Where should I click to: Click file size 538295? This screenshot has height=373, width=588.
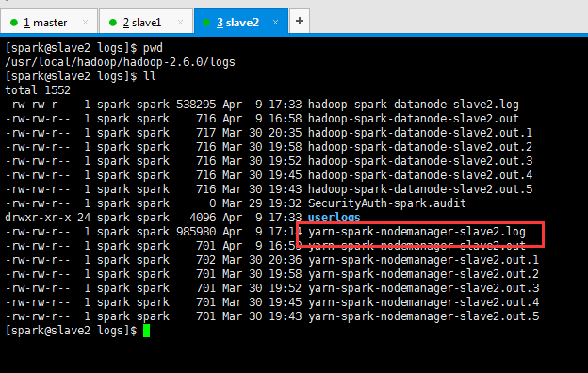tap(196, 105)
